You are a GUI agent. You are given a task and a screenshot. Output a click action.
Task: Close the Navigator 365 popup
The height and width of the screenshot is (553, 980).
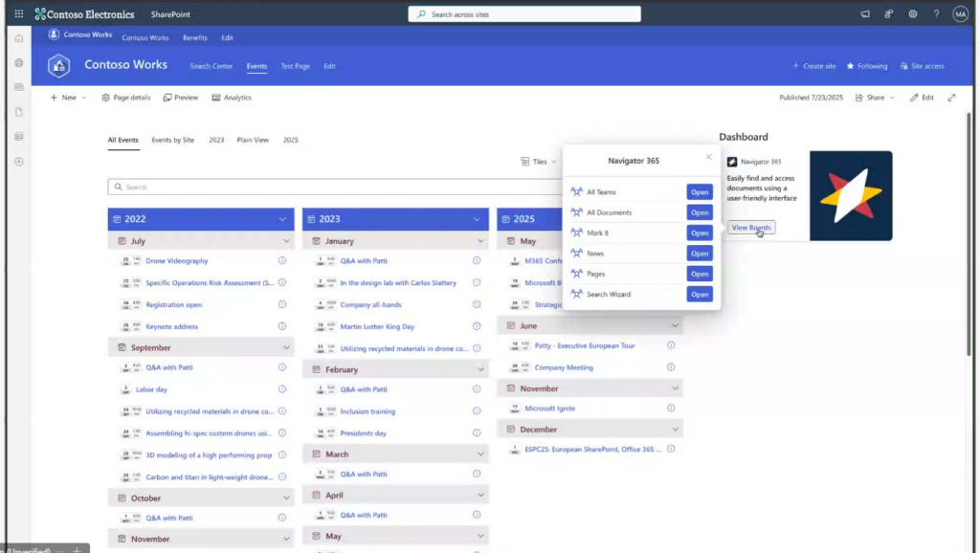tap(709, 157)
